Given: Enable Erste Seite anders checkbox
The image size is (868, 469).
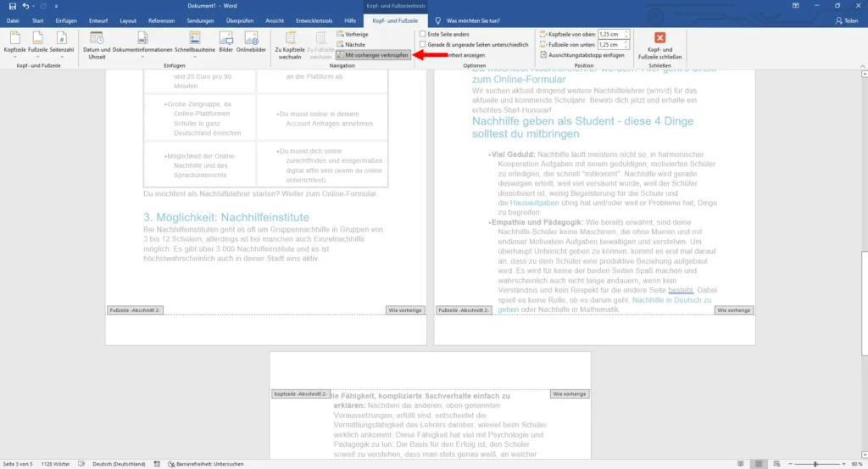Looking at the screenshot, I should point(422,34).
